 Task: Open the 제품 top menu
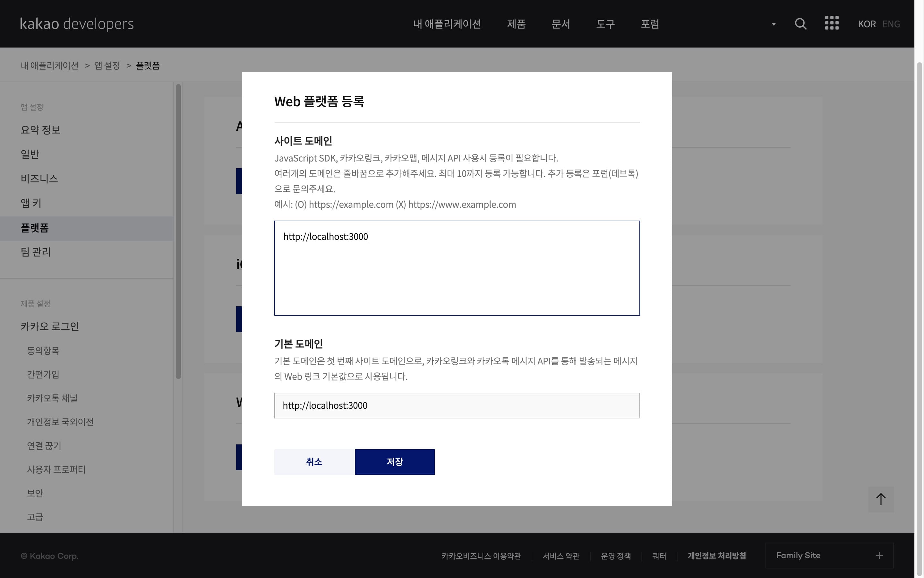(x=516, y=24)
